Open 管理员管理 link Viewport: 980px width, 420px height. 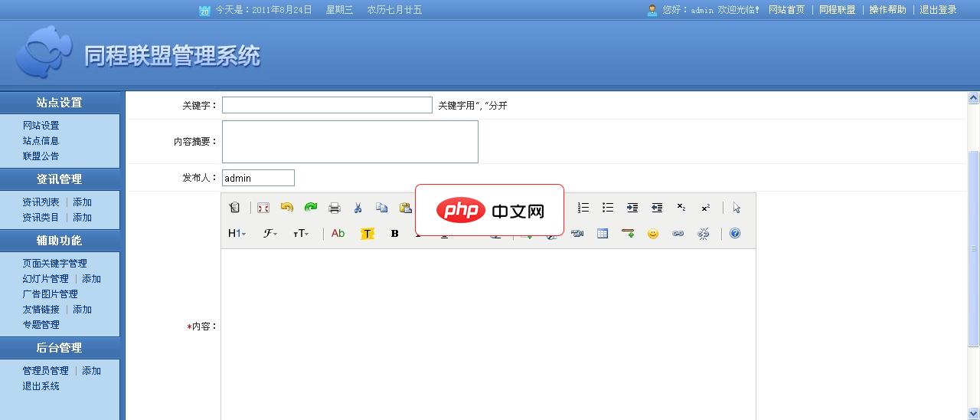(x=45, y=371)
